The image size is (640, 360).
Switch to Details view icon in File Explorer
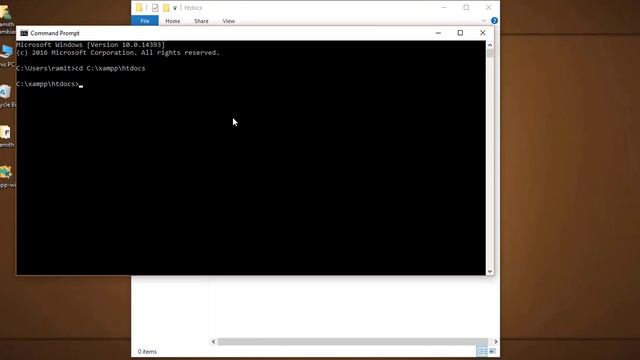point(482,351)
